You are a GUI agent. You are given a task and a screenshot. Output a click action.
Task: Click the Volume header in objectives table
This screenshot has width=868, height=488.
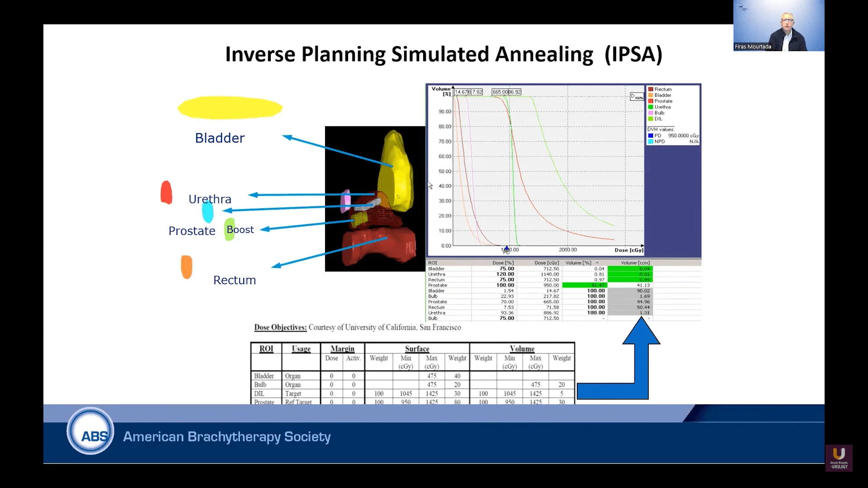pyautogui.click(x=522, y=349)
